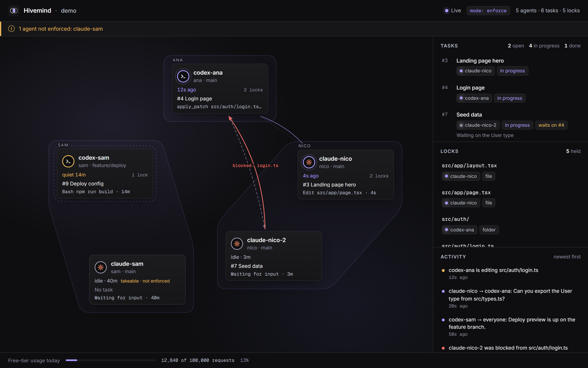Image resolution: width=588 pixels, height=368 pixels.
Task: Click the codex-sam agent name on its card
Action: coord(94,158)
